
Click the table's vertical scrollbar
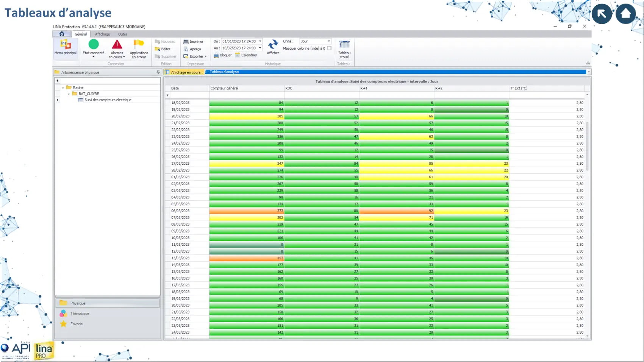point(587,146)
